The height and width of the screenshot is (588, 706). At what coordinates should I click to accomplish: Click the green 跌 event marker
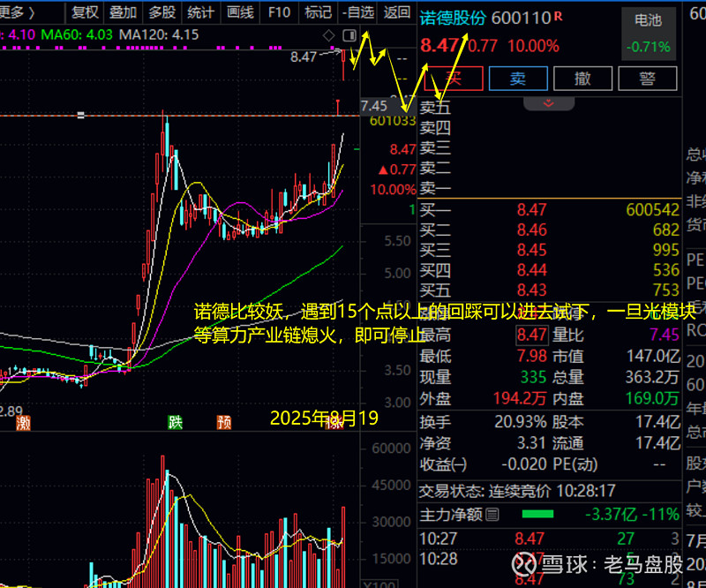click(x=175, y=422)
